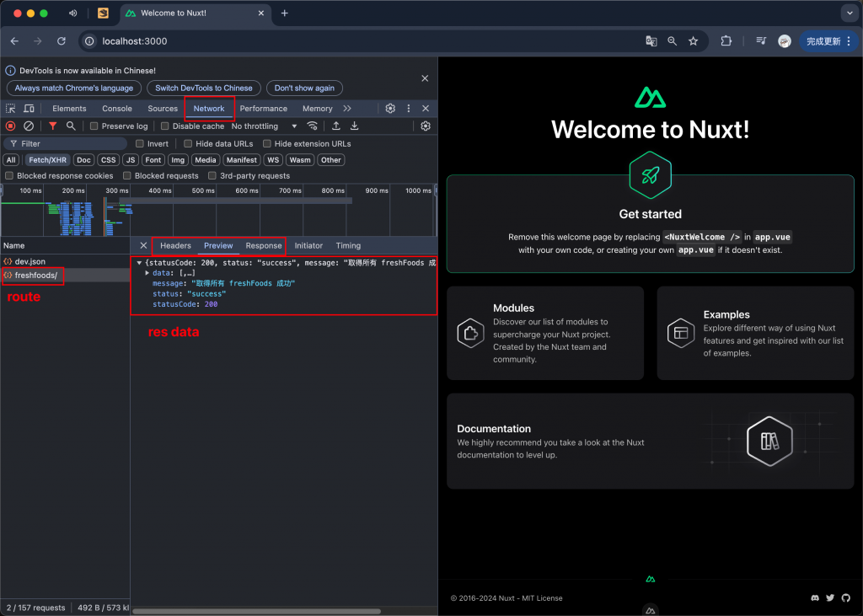863x616 pixels.
Task: Open the Timing tab
Action: click(x=348, y=245)
